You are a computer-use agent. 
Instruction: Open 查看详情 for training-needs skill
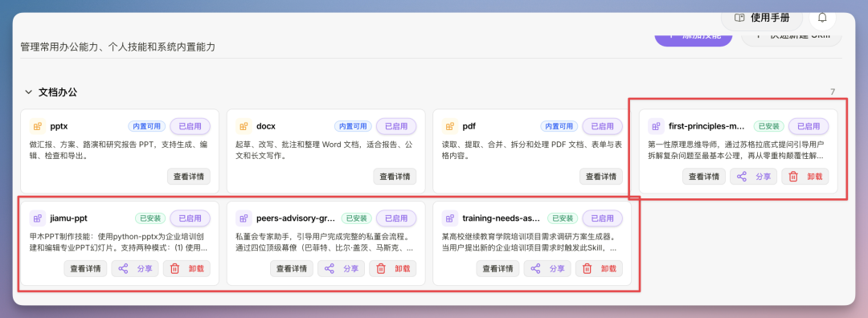(x=497, y=269)
